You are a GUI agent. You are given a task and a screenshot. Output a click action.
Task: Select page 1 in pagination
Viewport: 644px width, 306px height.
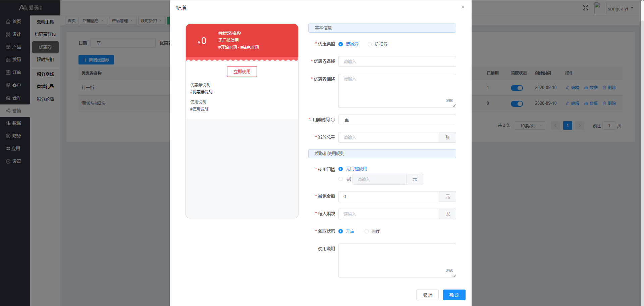568,126
